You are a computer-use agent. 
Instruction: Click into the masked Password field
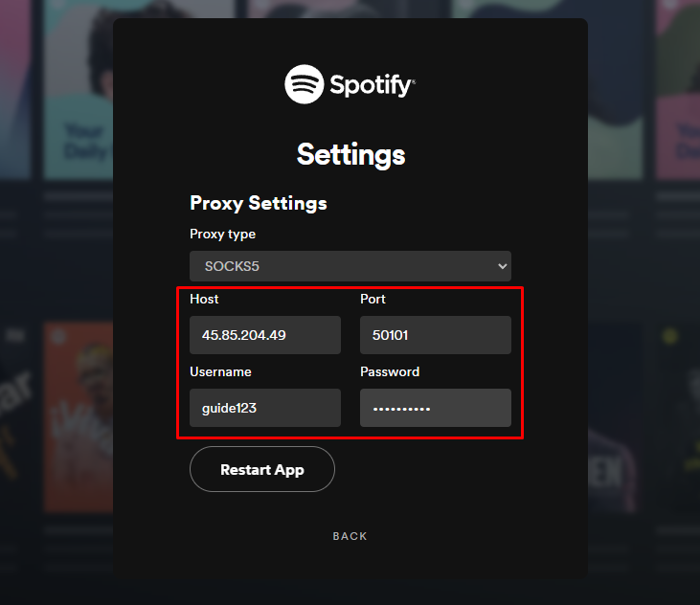pos(435,408)
